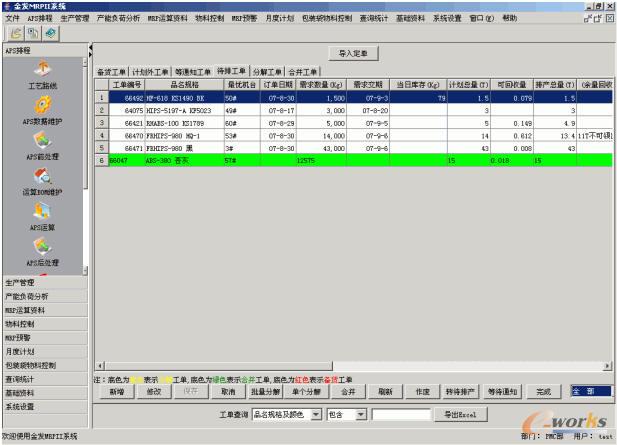This screenshot has width=617, height=445.
Task: Click the third toolbar icon below the menu bar
Action: (50, 34)
